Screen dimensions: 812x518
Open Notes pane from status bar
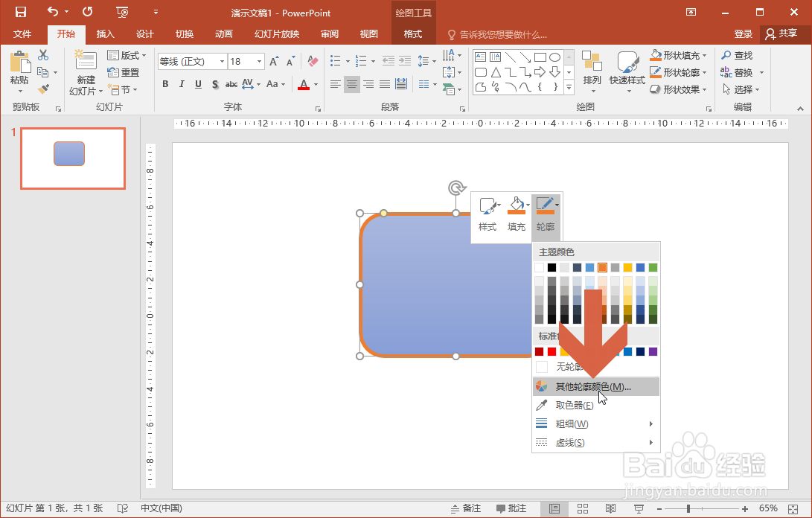coord(466,508)
